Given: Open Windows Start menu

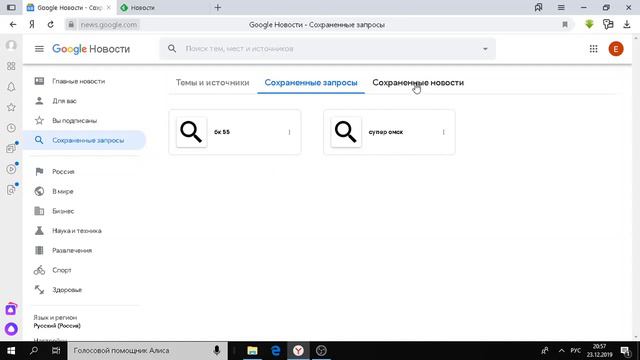Looking at the screenshot, I should coord(11,351).
